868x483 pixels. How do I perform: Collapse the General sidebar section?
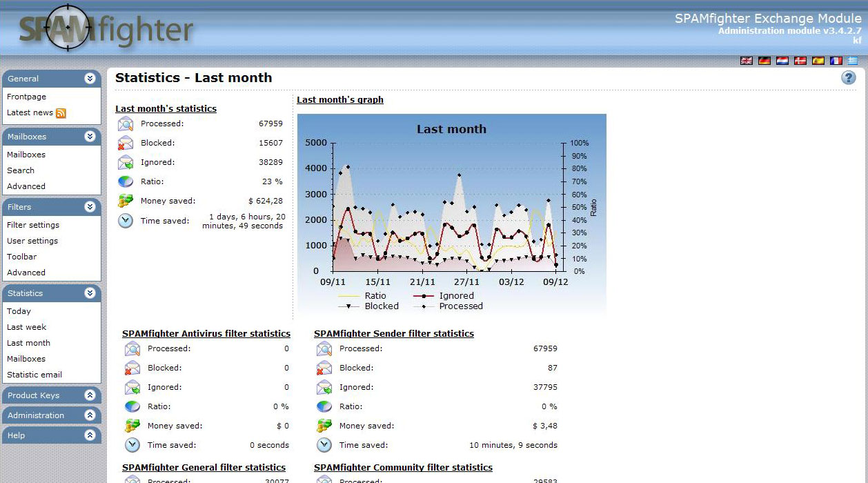(90, 79)
